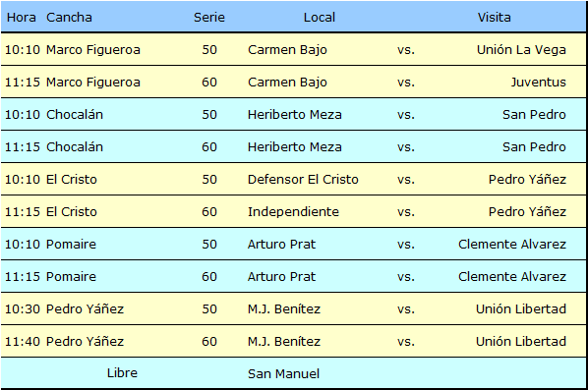Click the 11:15 El Cristo time cell
This screenshot has height=390, width=588.
(x=23, y=211)
